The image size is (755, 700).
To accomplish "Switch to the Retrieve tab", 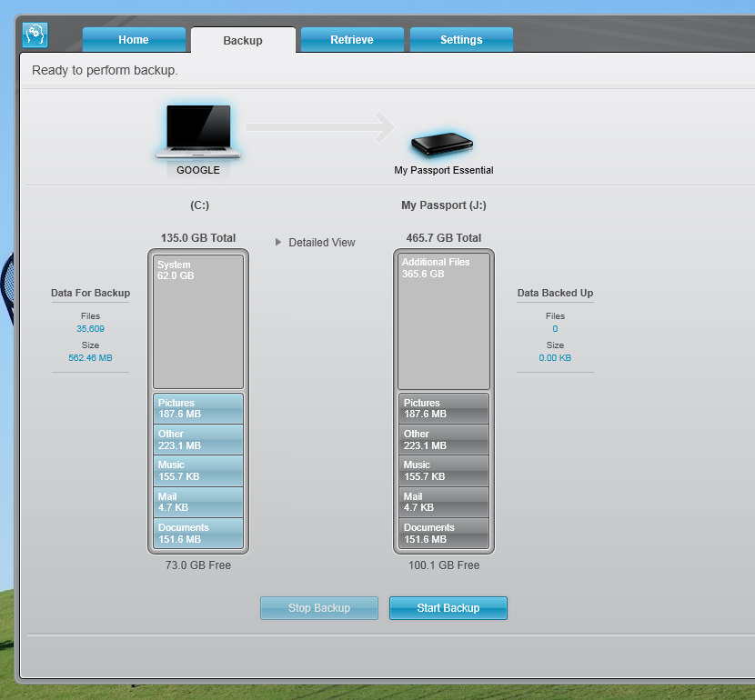I will pyautogui.click(x=352, y=40).
